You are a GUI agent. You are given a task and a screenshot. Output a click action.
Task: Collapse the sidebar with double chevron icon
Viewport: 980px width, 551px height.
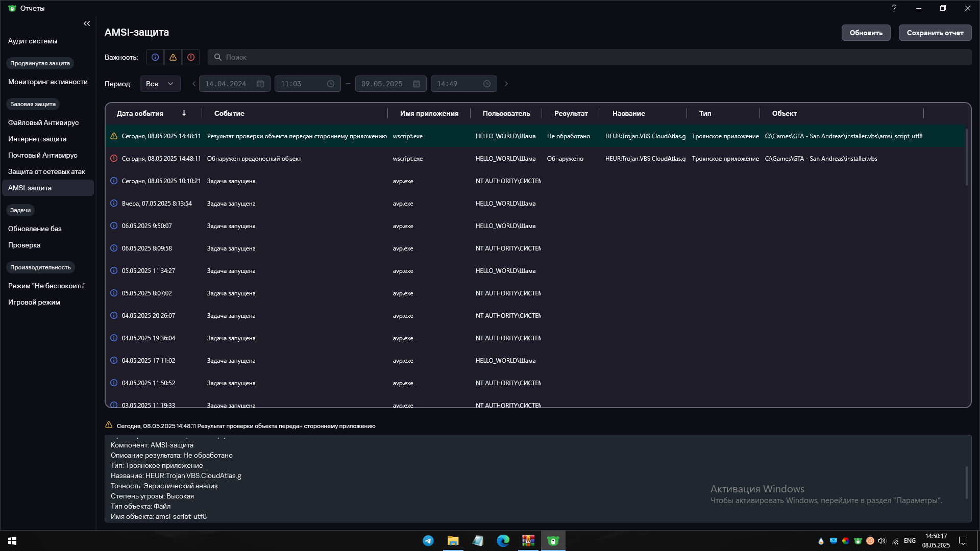coord(87,23)
